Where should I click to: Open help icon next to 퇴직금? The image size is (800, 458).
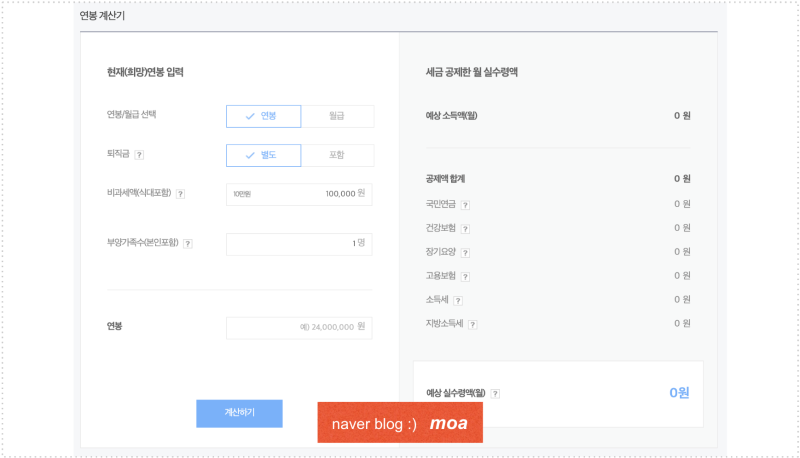[139, 155]
